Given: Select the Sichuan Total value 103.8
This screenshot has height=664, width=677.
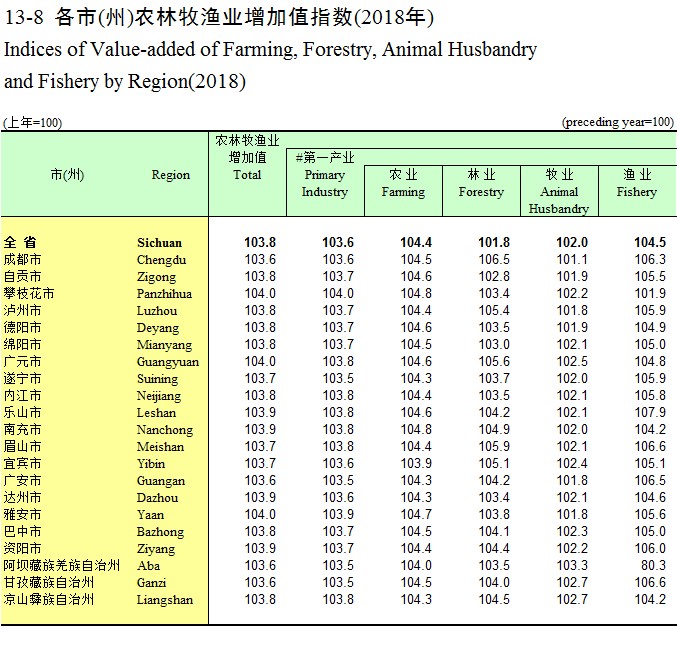Looking at the screenshot, I should tap(260, 242).
